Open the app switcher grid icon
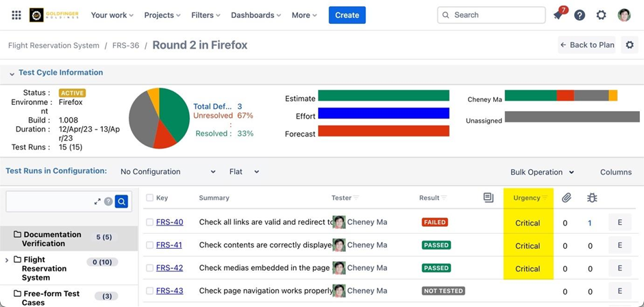The width and height of the screenshot is (644, 307). pyautogui.click(x=16, y=15)
